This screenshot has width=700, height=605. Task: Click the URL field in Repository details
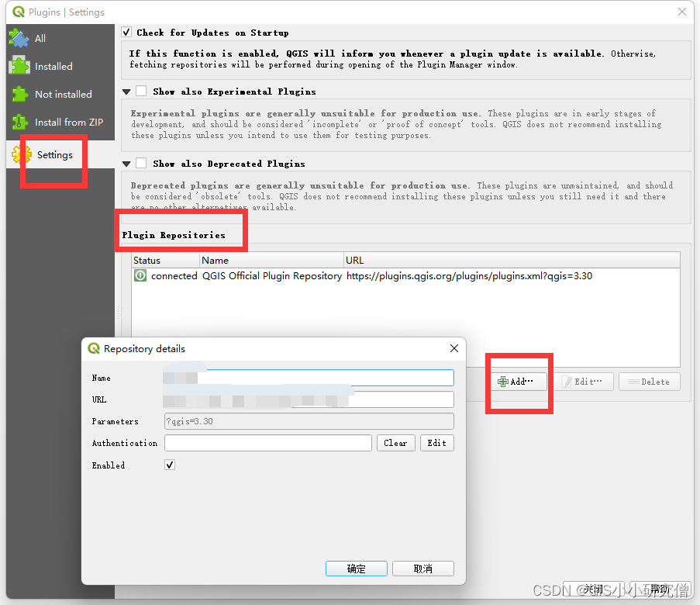pos(309,399)
